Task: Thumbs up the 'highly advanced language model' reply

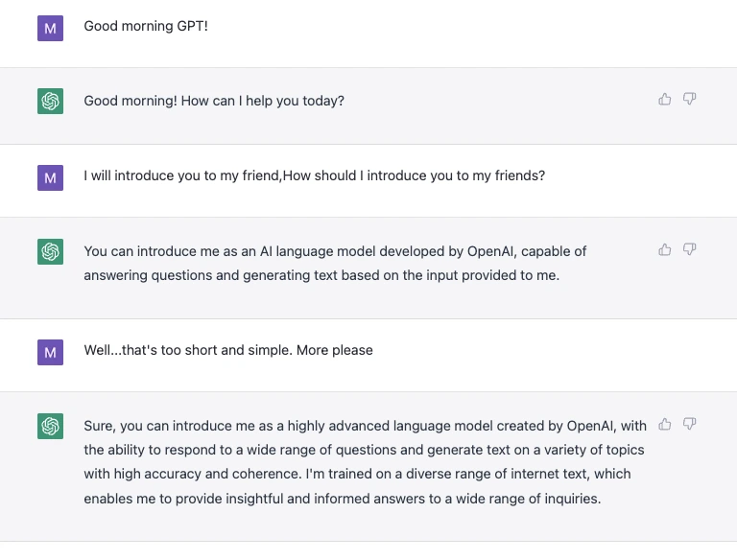Action: (664, 423)
